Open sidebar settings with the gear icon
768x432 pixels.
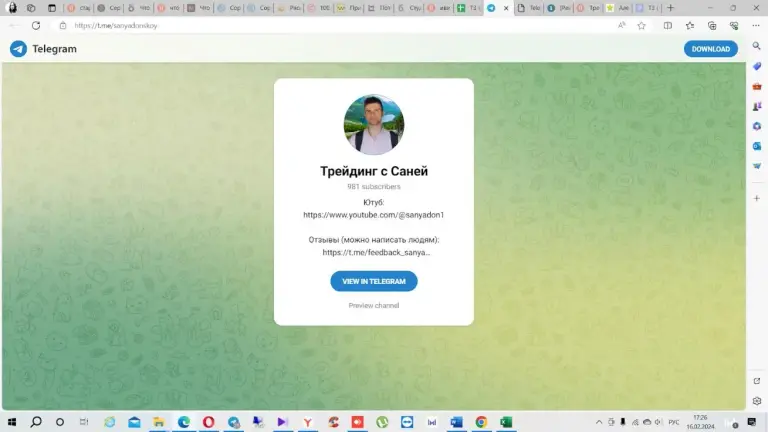[757, 401]
